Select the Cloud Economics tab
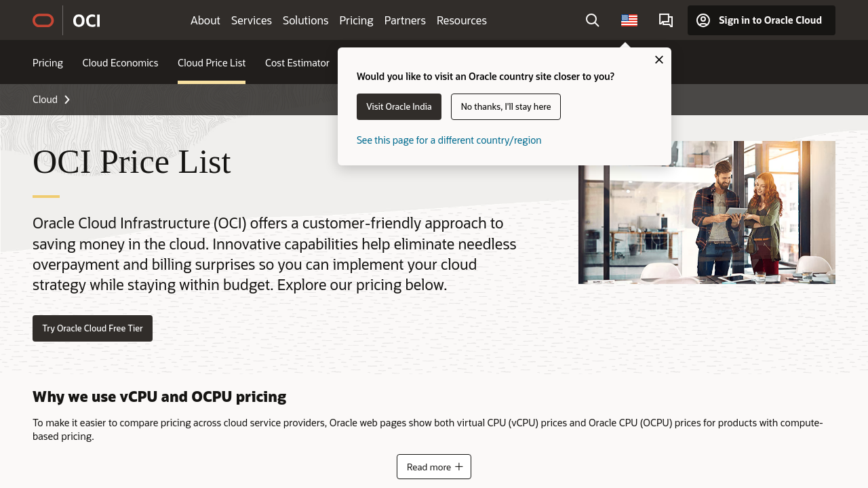The width and height of the screenshot is (868, 488). click(x=120, y=62)
